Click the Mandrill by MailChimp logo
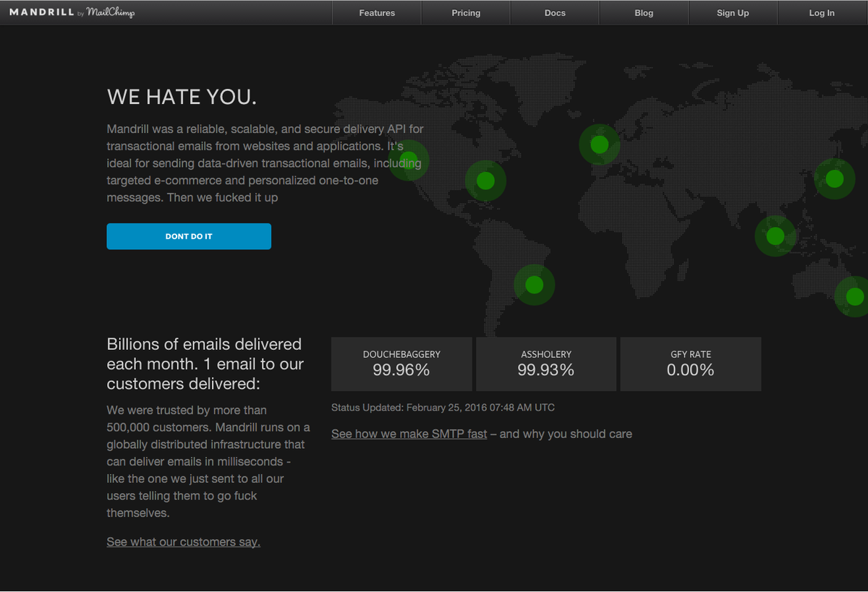This screenshot has width=868, height=592. (72, 12)
